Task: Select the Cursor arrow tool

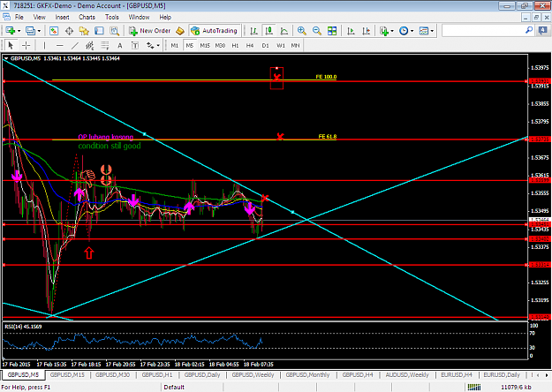Action: click(11, 45)
